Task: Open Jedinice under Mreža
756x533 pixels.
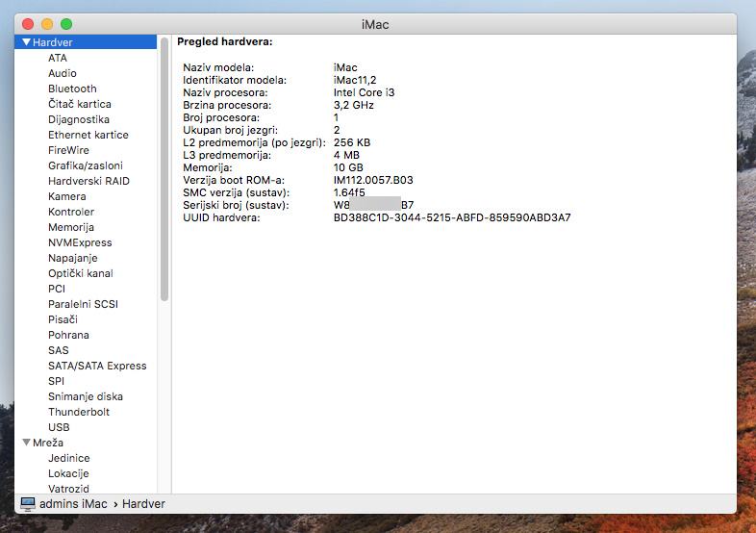Action: 69,458
